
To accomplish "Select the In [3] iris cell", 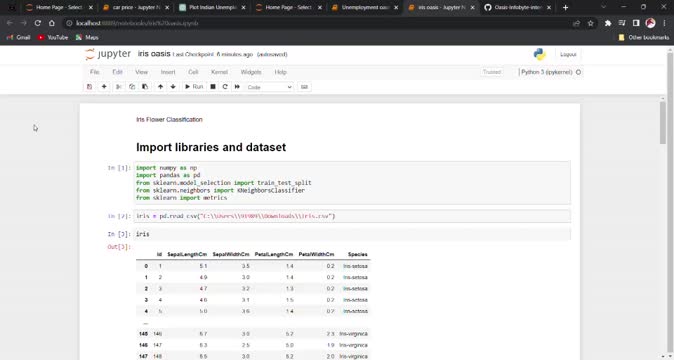I will [x=352, y=234].
